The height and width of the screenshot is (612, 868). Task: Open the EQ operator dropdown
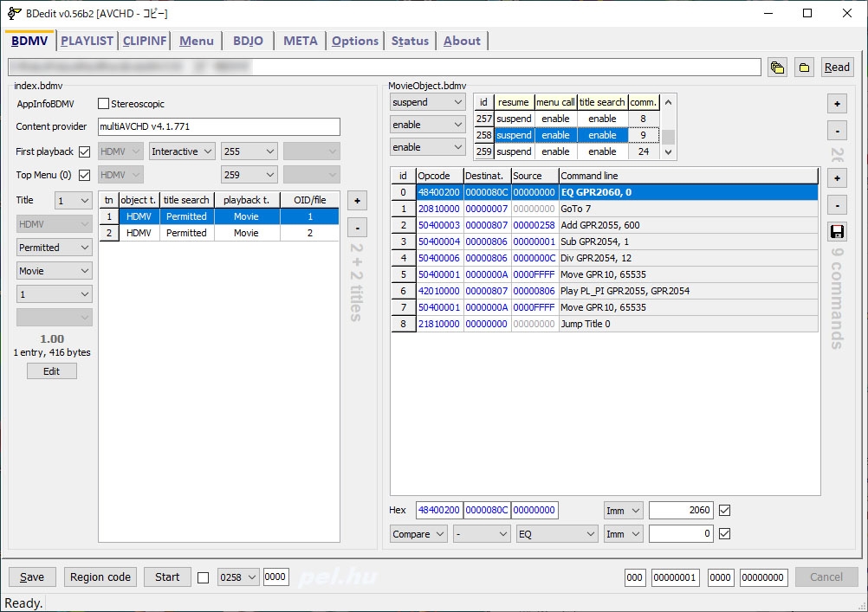(x=556, y=534)
